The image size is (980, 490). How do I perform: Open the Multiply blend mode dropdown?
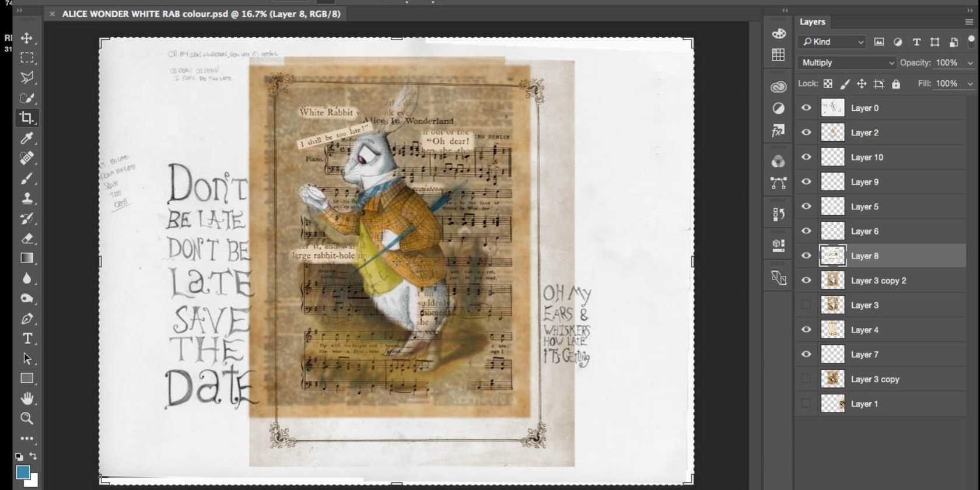click(846, 63)
